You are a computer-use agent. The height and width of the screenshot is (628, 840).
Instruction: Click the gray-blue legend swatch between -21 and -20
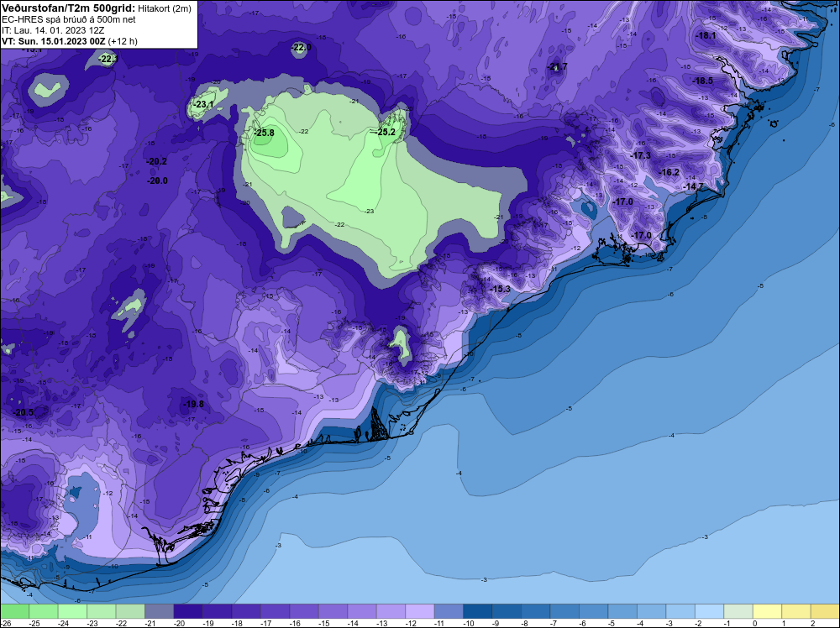159,611
